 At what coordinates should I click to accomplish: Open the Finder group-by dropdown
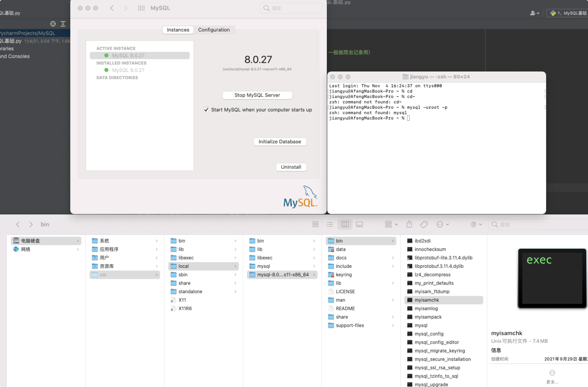(x=391, y=224)
